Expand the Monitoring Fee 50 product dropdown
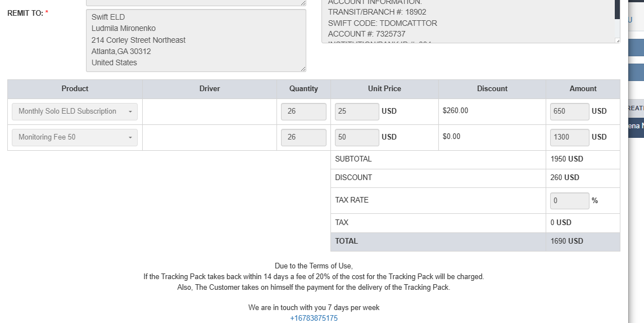Viewport: 644px width, 323px height. pos(75,137)
